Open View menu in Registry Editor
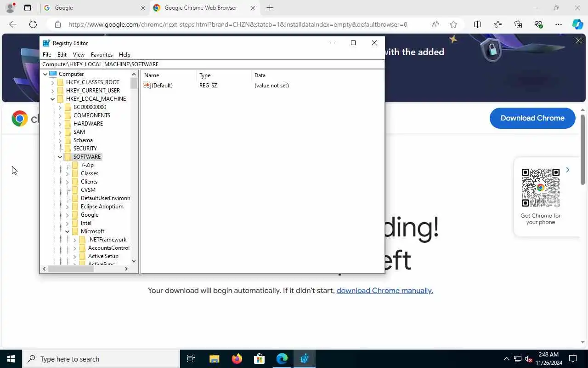Image resolution: width=588 pixels, height=368 pixels. pyautogui.click(x=79, y=54)
